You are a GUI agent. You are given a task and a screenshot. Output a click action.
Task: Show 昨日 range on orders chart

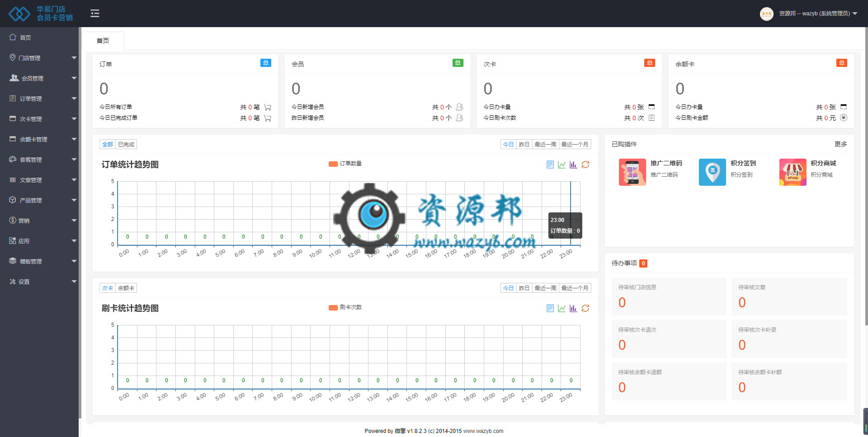pos(524,145)
